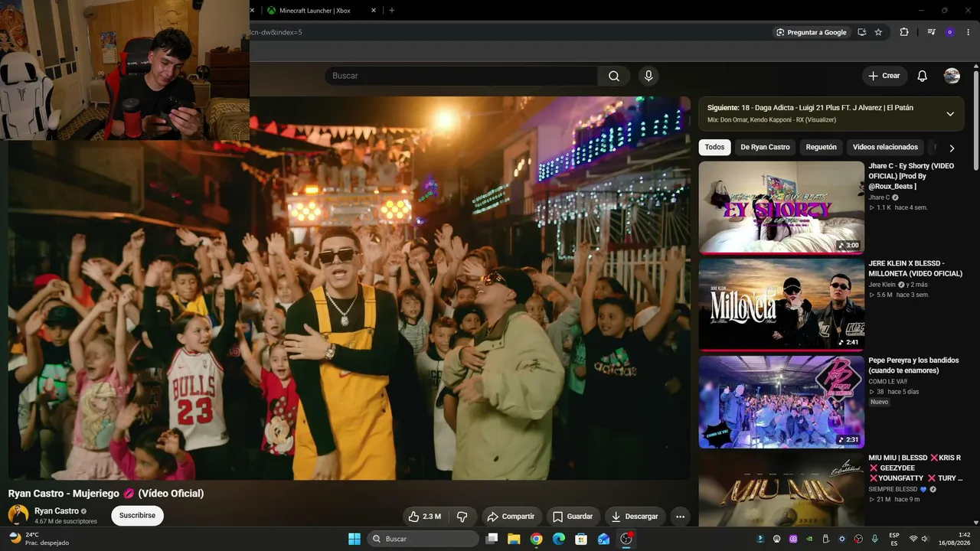Screen dimensions: 980x551
Task: Open the video's more actions ellipsis
Action: (680, 517)
